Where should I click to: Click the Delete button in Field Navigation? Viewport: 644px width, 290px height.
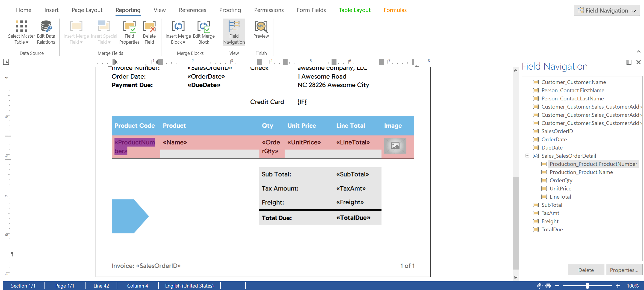coord(586,270)
